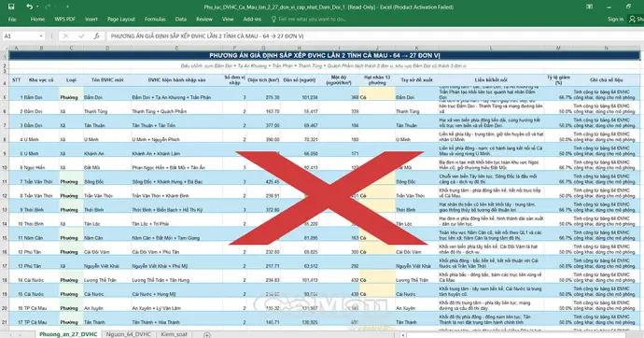Click the 'Trụ sở đề xuất' header cell
This screenshot has height=338, width=644.
416,80
